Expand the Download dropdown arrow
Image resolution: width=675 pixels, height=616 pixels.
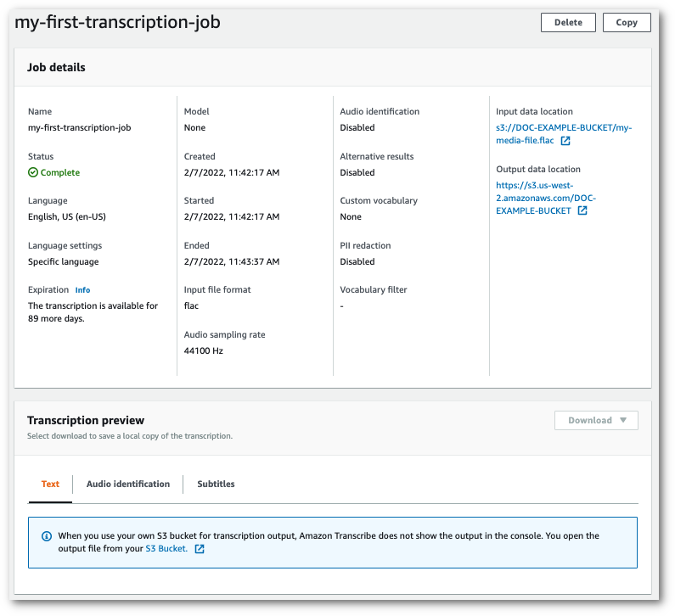[623, 420]
